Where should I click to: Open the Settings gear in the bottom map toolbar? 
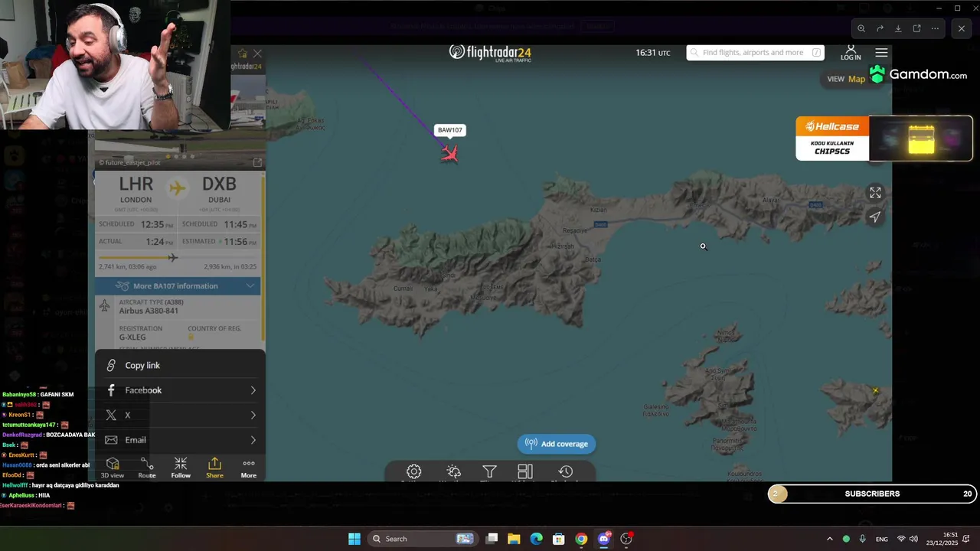[413, 472]
